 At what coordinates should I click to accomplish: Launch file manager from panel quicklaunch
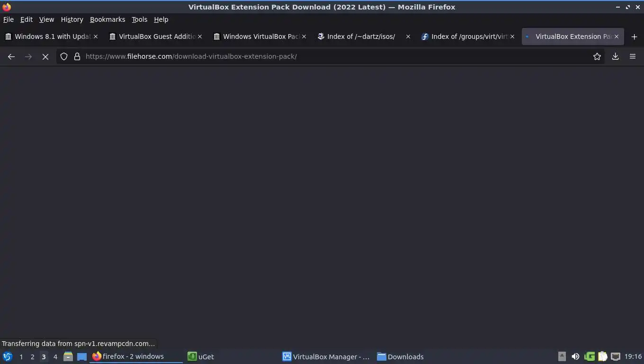(68, 356)
